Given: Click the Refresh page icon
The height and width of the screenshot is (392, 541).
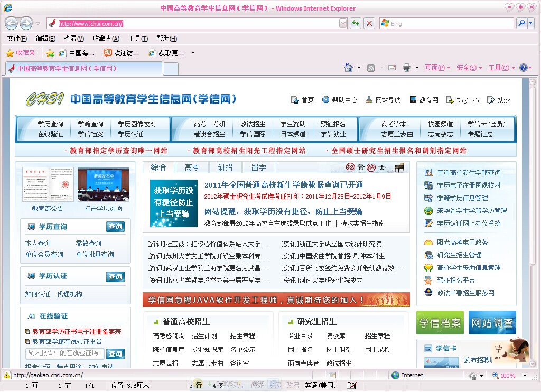Looking at the screenshot, I should pyautogui.click(x=356, y=23).
